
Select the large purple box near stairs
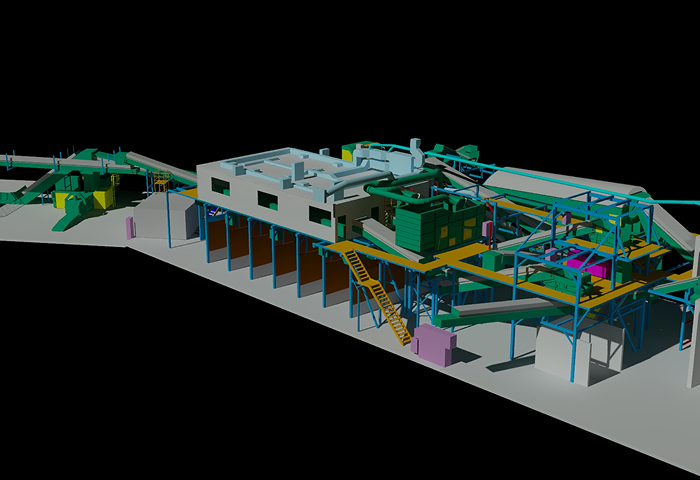pyautogui.click(x=433, y=343)
